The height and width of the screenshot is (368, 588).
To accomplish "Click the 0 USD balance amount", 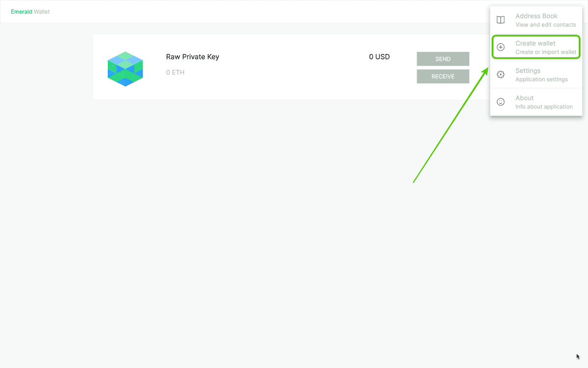I will click(x=379, y=57).
